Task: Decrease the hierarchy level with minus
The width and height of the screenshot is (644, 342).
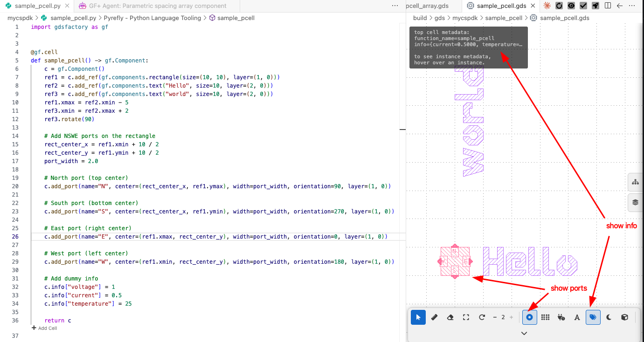Action: pyautogui.click(x=495, y=317)
